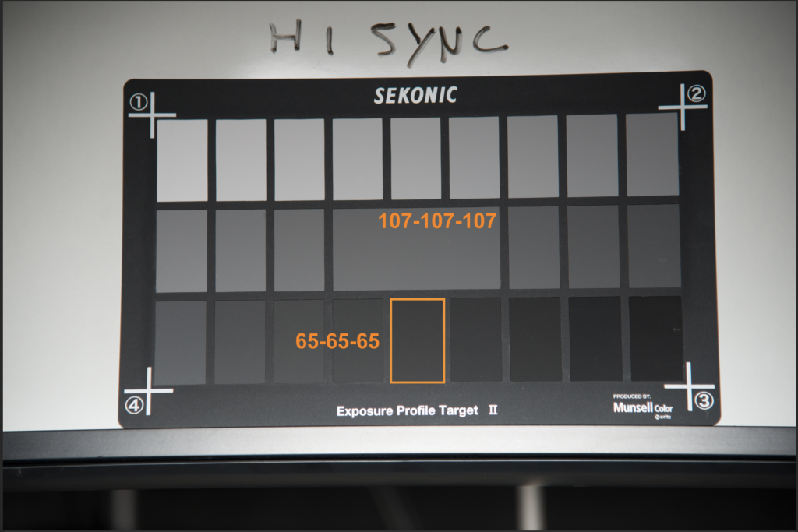Viewport: 798px width, 532px height.
Task: Click the 65-65-65 RGB readout
Action: pos(337,341)
